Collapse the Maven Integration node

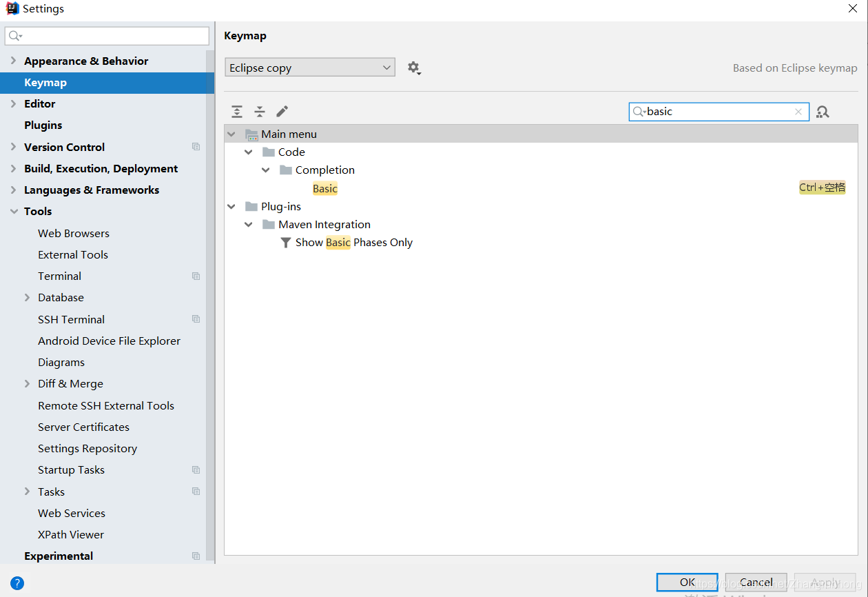click(x=249, y=225)
